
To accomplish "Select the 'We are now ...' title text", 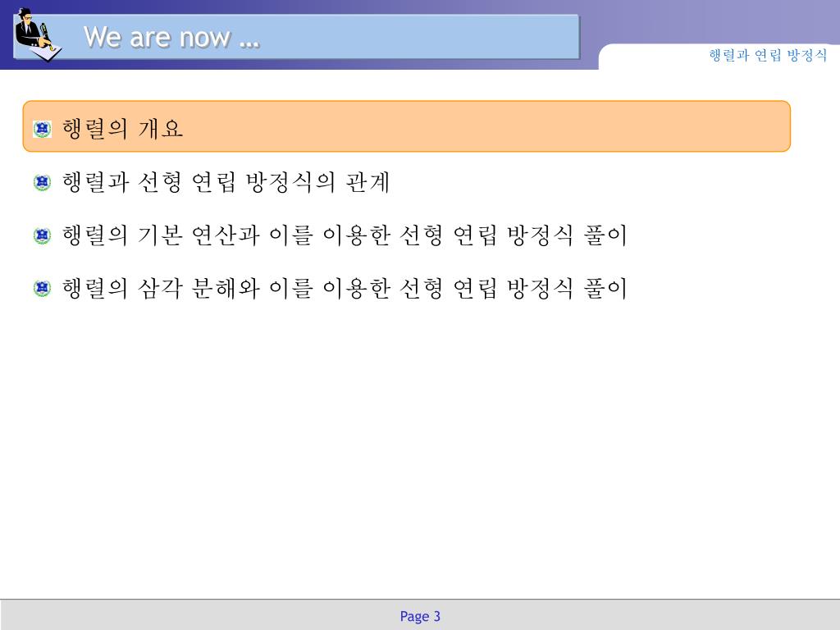I will pos(172,38).
